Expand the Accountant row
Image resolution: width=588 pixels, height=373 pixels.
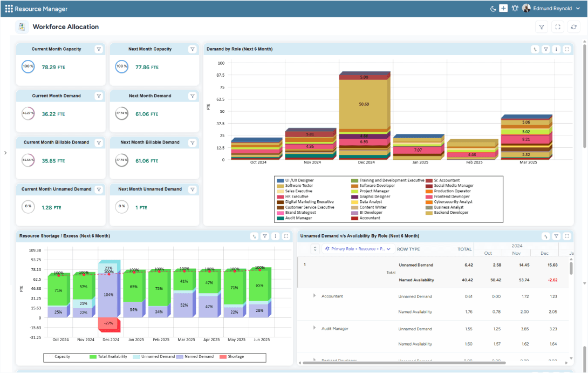click(314, 296)
